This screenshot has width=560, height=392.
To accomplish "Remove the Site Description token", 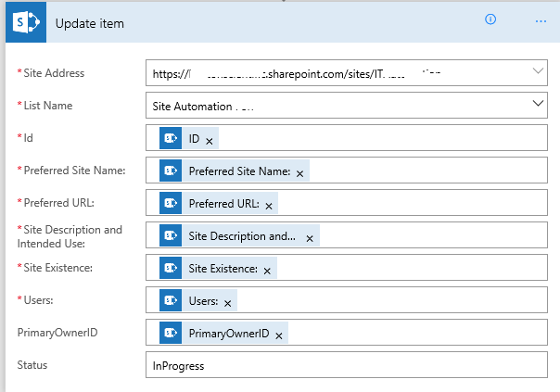I will (310, 237).
